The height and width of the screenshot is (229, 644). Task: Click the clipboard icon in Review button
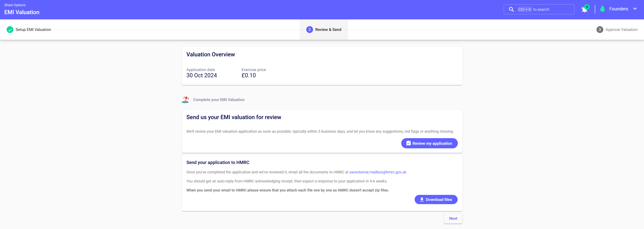point(408,143)
